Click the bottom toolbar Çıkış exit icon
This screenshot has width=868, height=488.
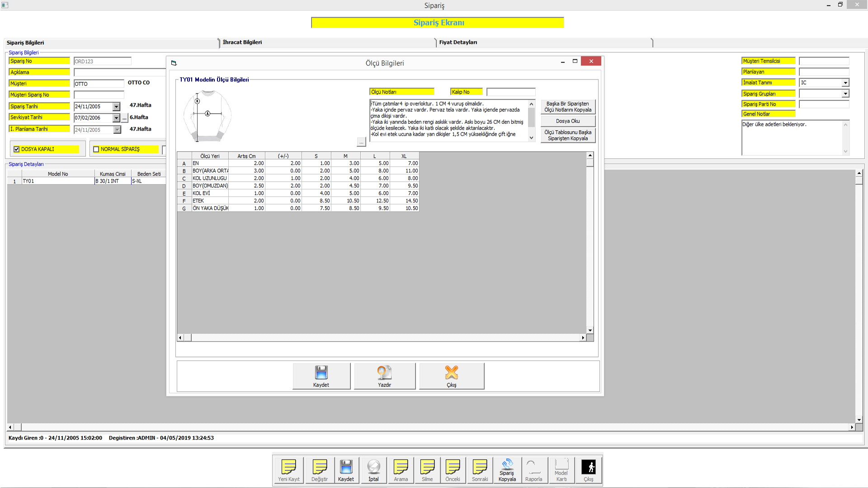pyautogui.click(x=588, y=467)
